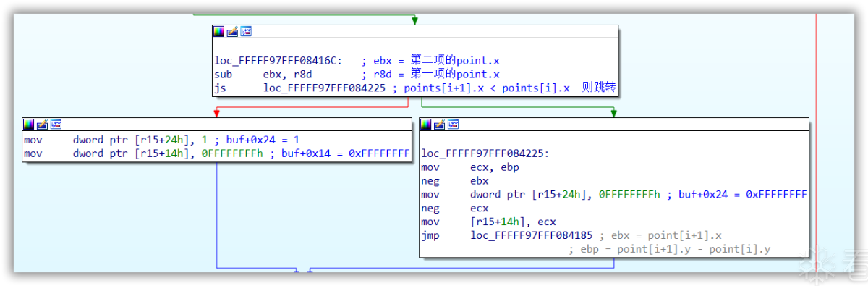Click group-node icon on loc_FFFFF97FFF08416C node header

(x=246, y=31)
